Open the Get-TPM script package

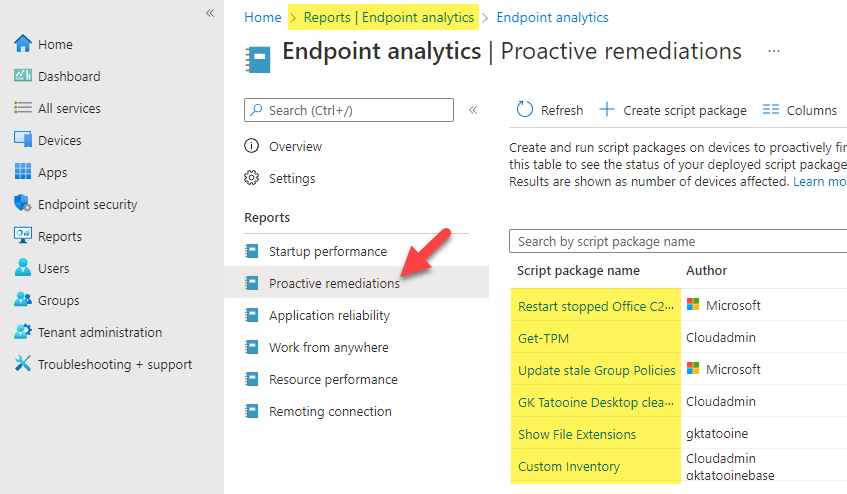pyautogui.click(x=543, y=338)
